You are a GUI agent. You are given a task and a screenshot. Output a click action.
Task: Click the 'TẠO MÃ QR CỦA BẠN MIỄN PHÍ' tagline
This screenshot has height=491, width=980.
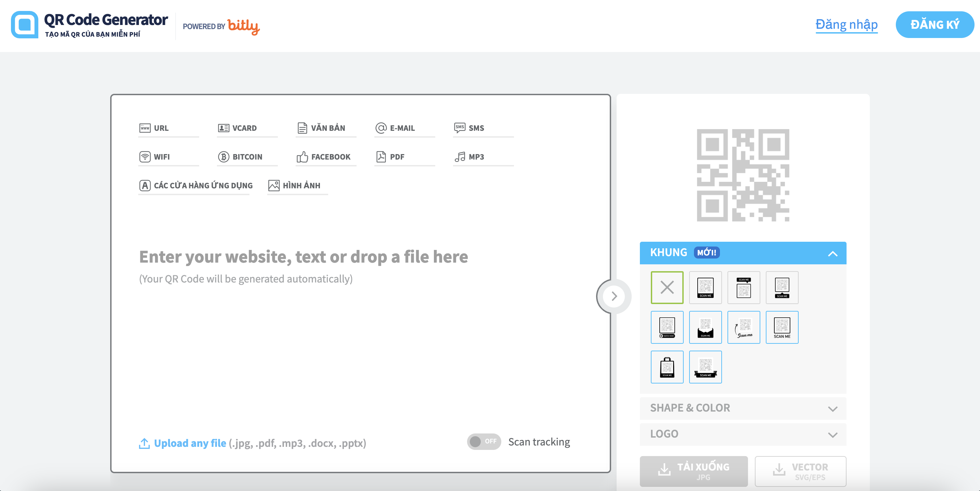coord(92,34)
